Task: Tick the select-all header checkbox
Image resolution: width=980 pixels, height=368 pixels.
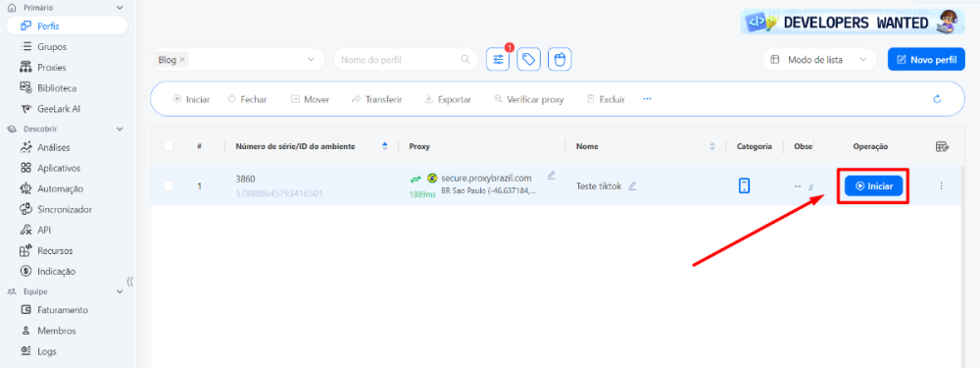Action: (x=169, y=146)
